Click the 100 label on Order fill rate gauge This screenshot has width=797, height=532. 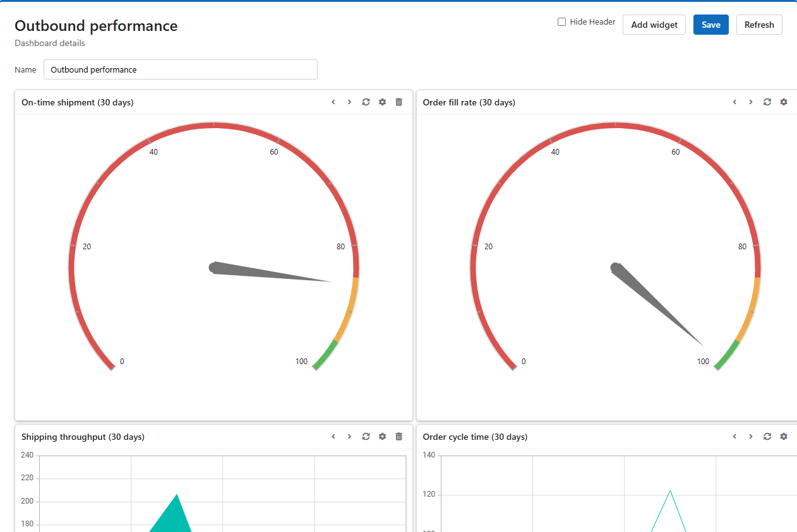pos(703,362)
